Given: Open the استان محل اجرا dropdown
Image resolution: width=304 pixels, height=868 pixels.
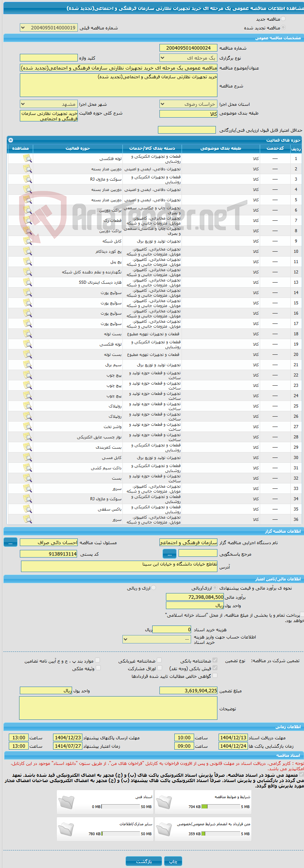Looking at the screenshot, I should [188, 104].
